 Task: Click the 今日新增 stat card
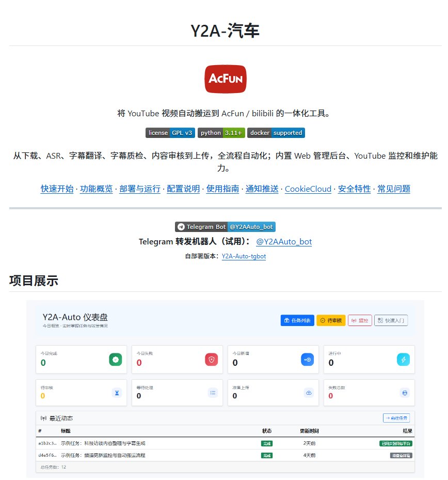273,360
